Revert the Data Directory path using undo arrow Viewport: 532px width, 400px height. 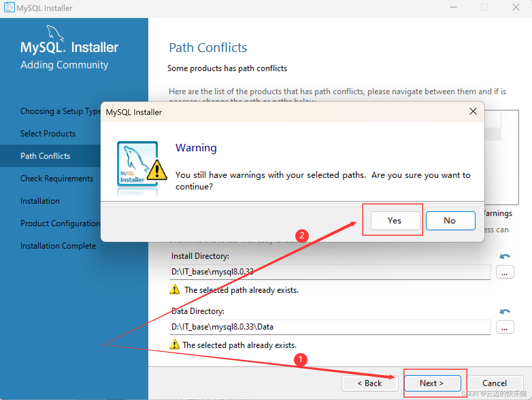(x=505, y=311)
